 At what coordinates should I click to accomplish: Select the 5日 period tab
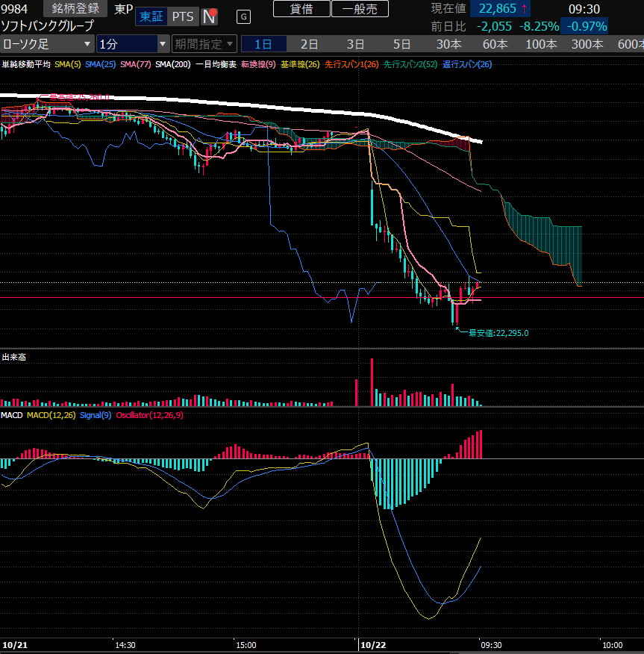(x=402, y=44)
